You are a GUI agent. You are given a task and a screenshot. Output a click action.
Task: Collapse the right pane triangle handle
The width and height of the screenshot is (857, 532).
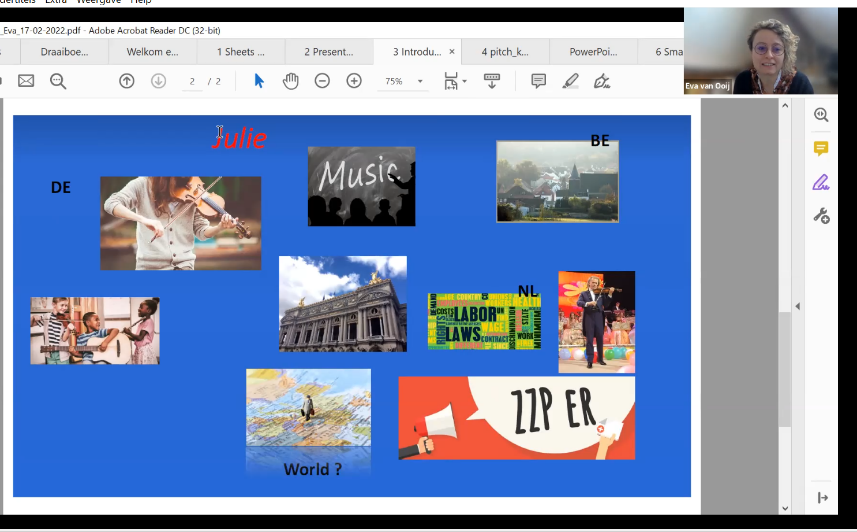(x=797, y=306)
